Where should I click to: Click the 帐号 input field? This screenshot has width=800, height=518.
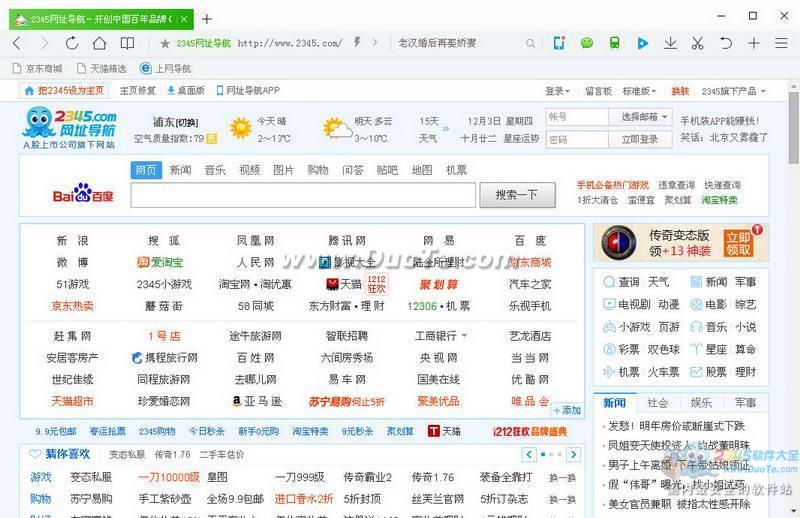(x=577, y=117)
